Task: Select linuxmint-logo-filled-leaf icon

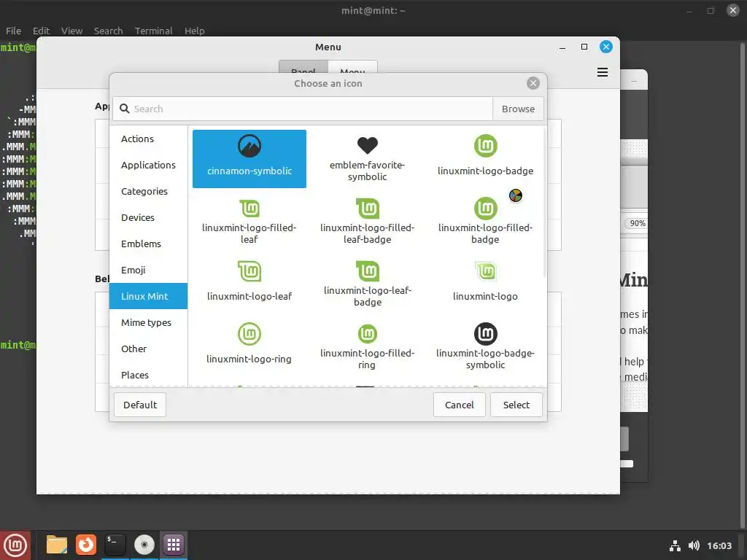Action: 249,222
